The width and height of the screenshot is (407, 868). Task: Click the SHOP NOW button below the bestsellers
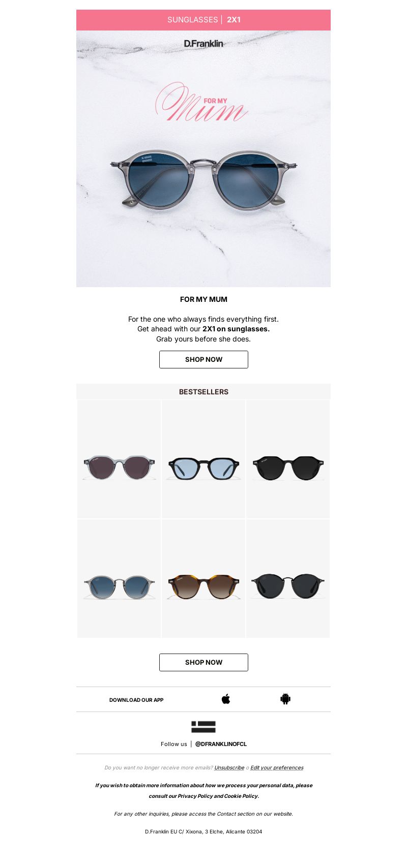click(x=203, y=662)
